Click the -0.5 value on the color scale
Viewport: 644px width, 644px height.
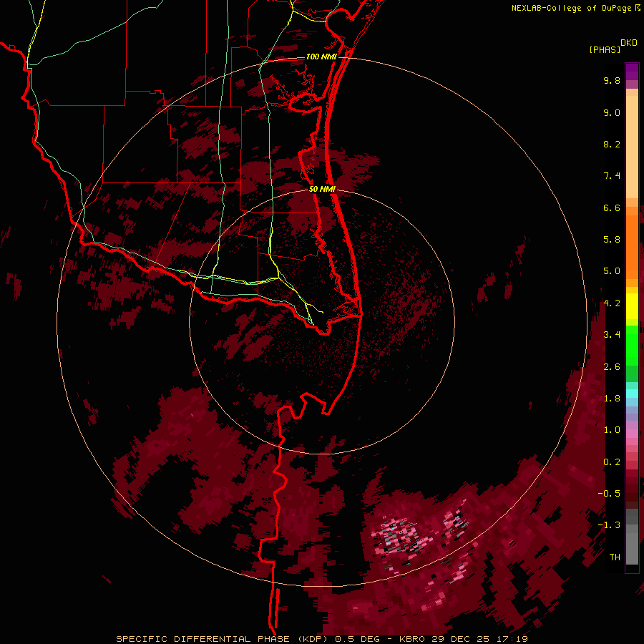609,493
